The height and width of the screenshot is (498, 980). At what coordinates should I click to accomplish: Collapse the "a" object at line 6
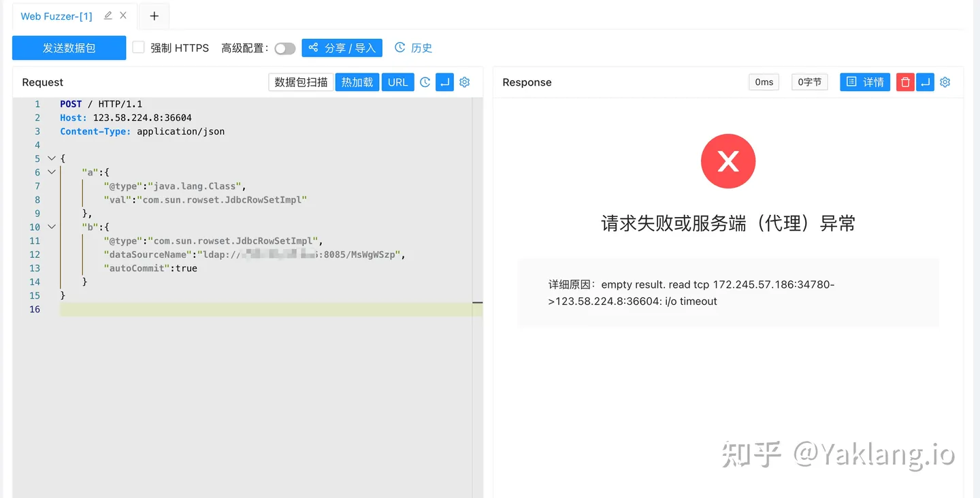[51, 172]
